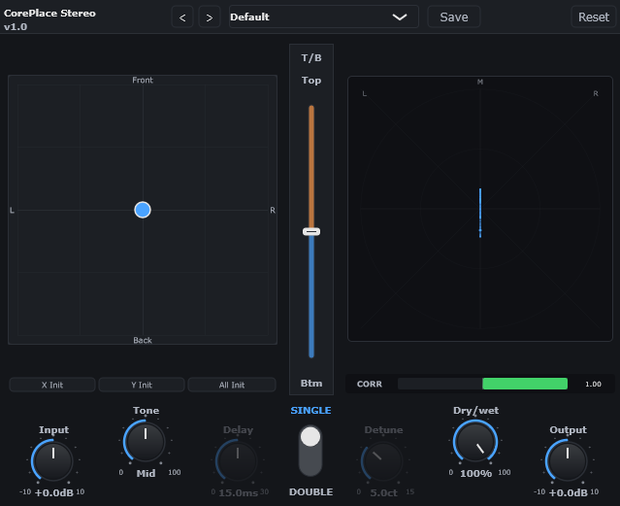Click the CorePlace Stereo title text
The width and height of the screenshot is (620, 506).
[50, 13]
